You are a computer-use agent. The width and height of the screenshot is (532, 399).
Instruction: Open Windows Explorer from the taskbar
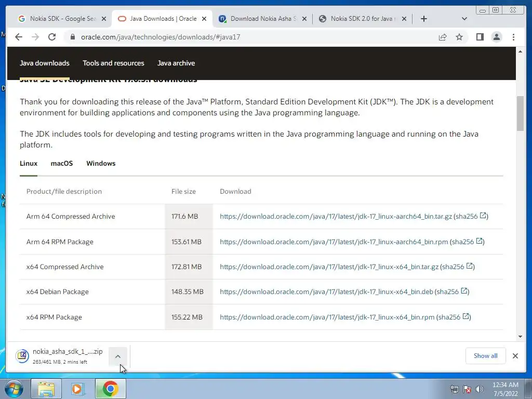pyautogui.click(x=46, y=389)
